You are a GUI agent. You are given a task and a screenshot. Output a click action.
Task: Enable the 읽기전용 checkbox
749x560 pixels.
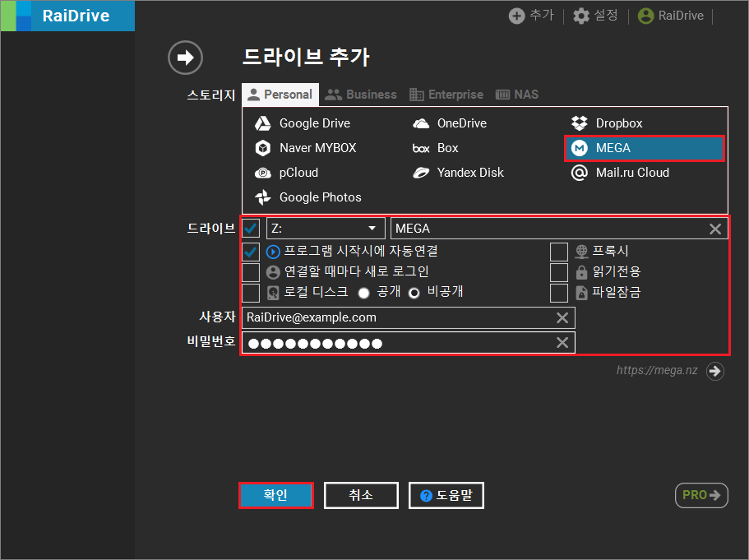(559, 272)
